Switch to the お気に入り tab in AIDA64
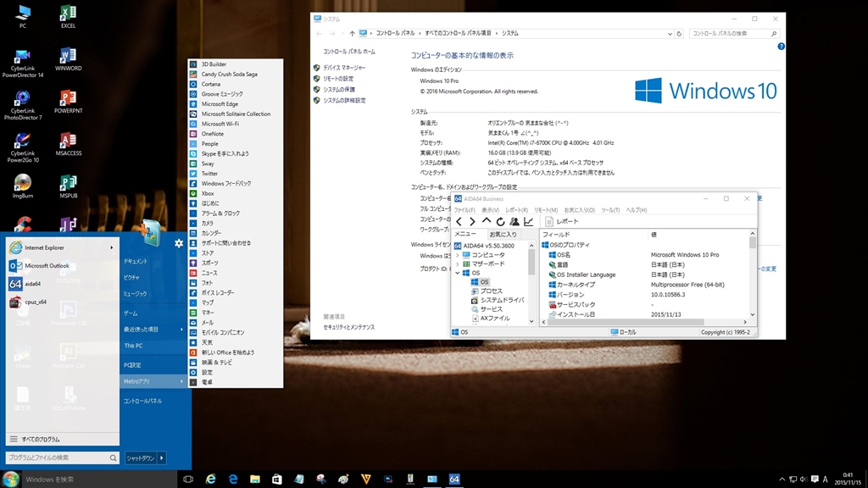 pyautogui.click(x=503, y=235)
